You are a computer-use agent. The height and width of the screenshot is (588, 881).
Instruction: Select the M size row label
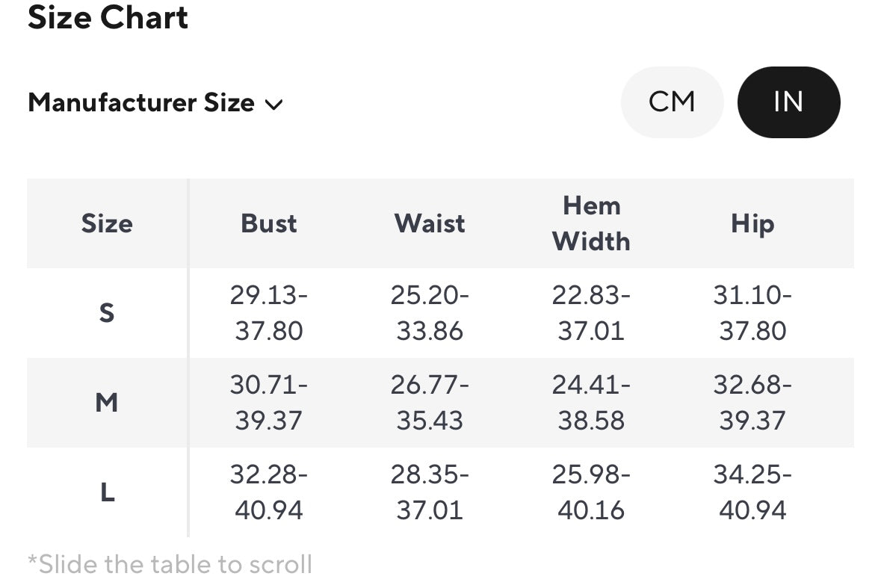(x=107, y=403)
